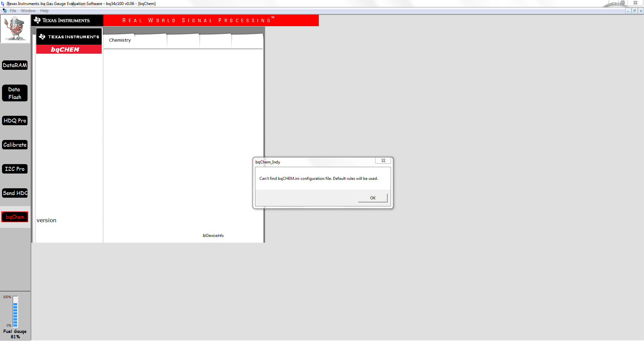Viewport: 644px width, 341px height.
Task: Open the HDQ Pro panel
Action: (x=15, y=120)
